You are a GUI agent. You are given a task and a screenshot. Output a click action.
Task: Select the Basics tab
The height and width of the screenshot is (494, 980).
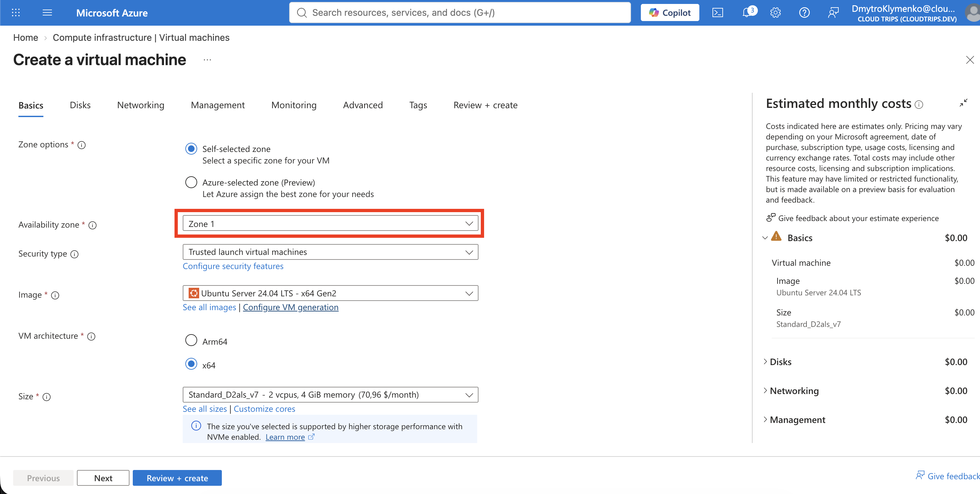coord(31,106)
